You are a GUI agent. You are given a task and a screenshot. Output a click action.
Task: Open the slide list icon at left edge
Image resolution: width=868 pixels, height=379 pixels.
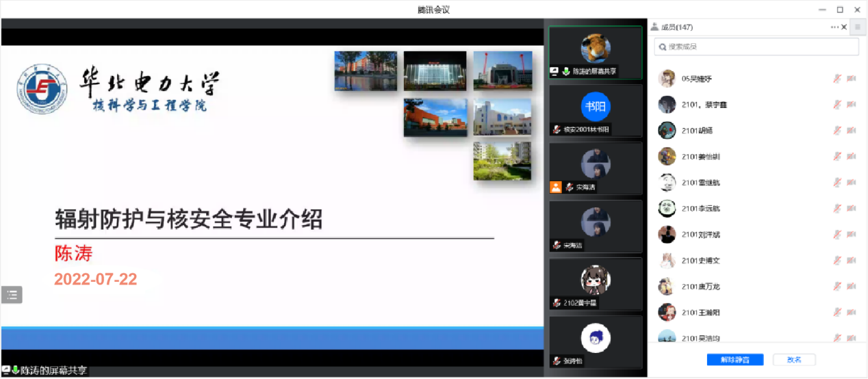tap(12, 295)
